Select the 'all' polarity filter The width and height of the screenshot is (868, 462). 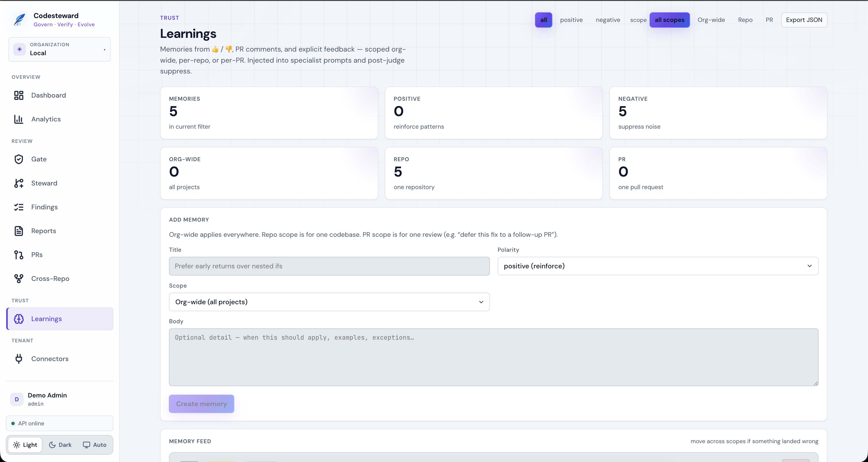tap(543, 20)
